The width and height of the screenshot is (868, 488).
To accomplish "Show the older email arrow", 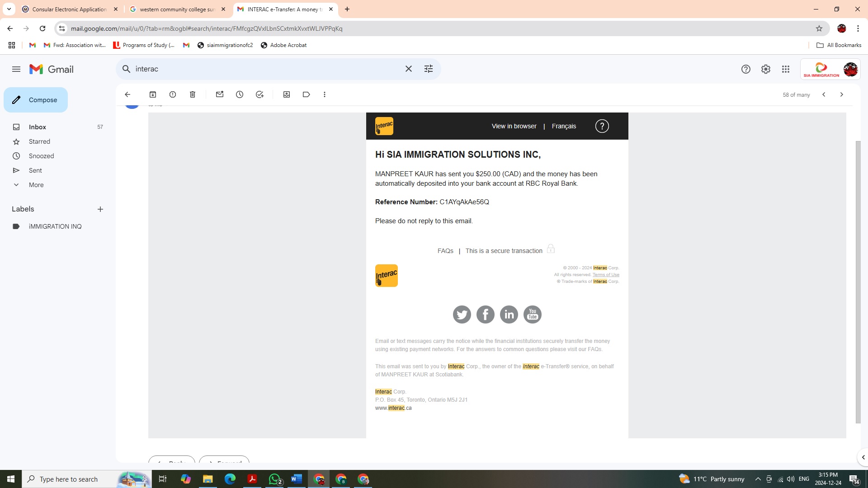I will pos(841,94).
